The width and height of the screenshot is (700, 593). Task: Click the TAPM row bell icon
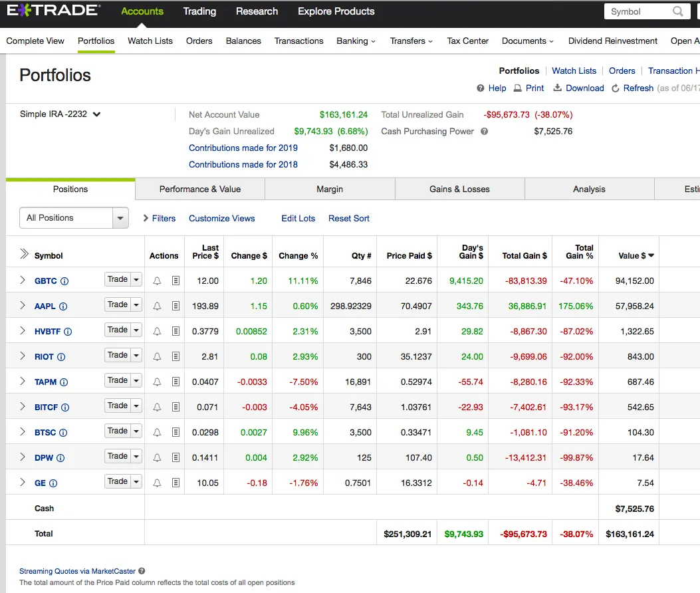157,382
